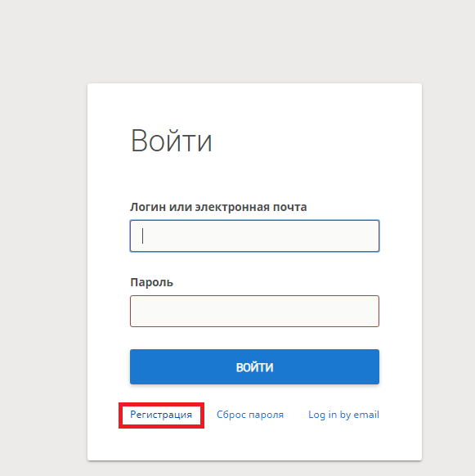Click the wide blue sign-in button
Screen dimensions: 475x476
tap(254, 366)
